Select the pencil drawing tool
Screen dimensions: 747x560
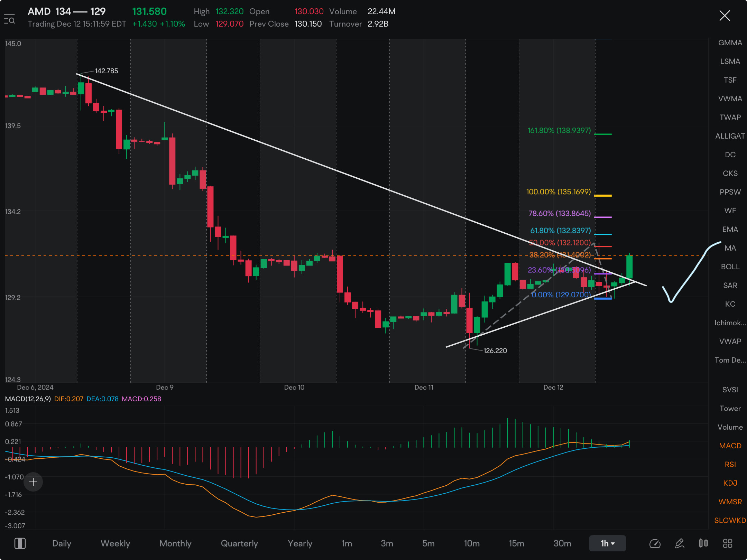(679, 543)
